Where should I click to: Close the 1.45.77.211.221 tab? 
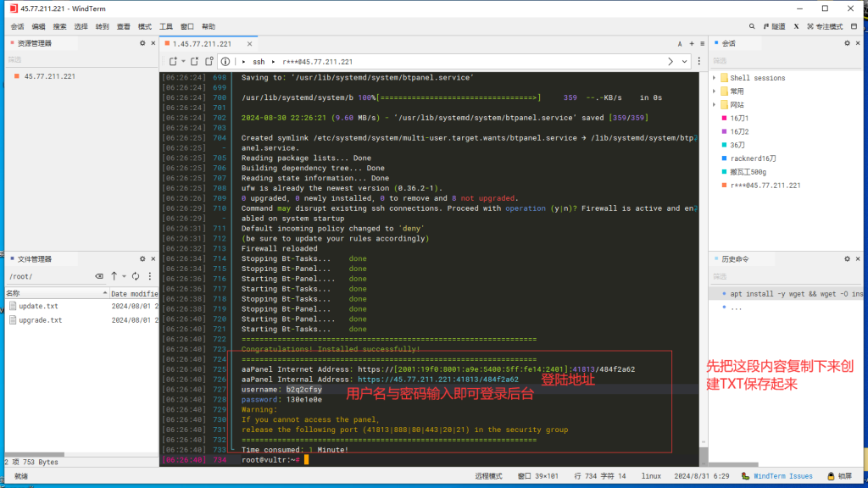pos(250,44)
